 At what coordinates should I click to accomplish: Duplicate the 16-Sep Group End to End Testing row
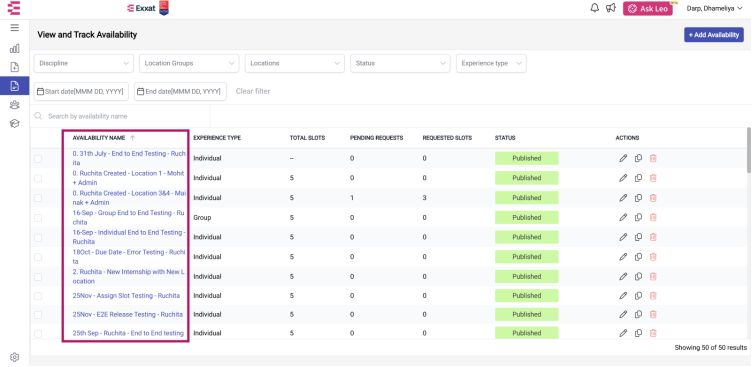click(x=638, y=217)
